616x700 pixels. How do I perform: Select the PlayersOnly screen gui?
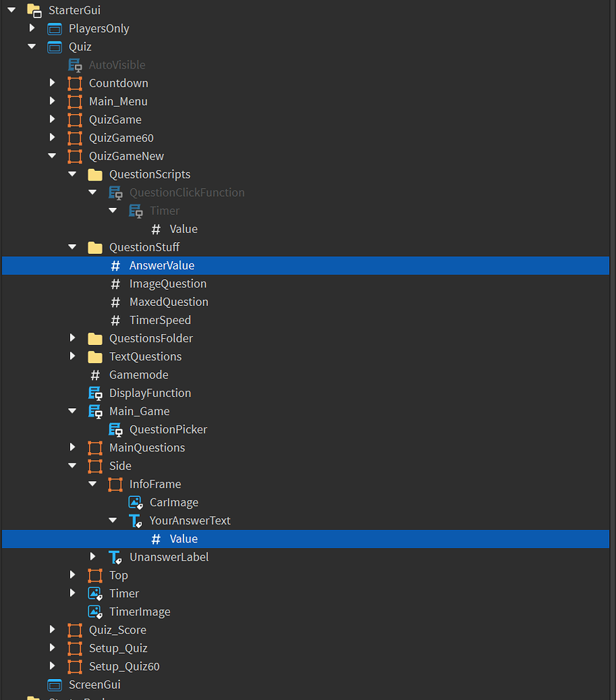coord(99,28)
